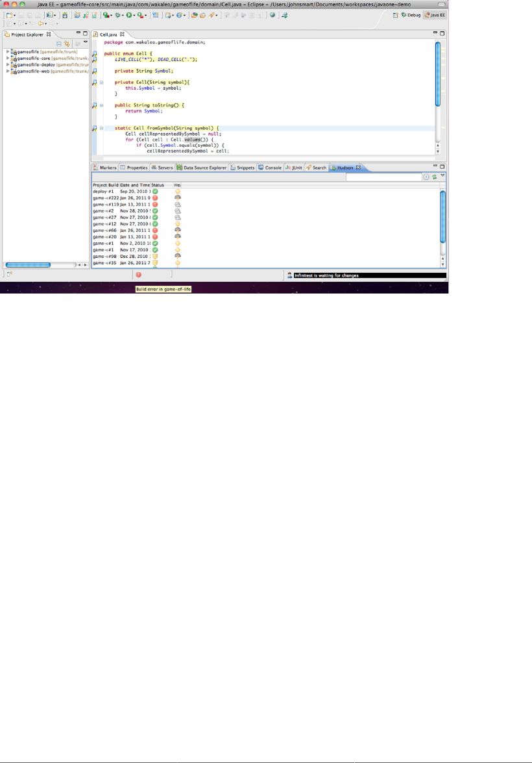The width and height of the screenshot is (532, 763).
Task: Collapse the Cell constructor code fold
Action: point(102,82)
